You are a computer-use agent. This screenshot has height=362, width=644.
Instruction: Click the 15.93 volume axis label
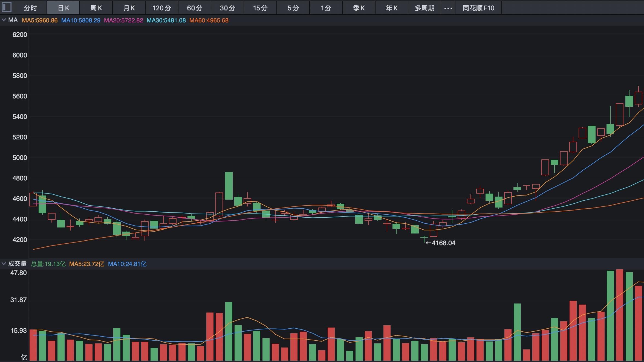point(18,330)
